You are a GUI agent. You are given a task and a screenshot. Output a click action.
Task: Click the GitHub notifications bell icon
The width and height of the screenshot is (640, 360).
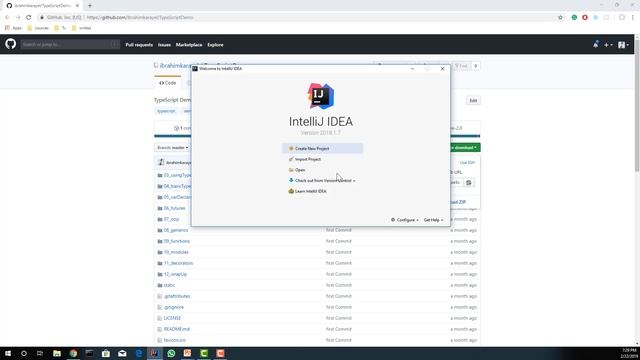click(596, 44)
